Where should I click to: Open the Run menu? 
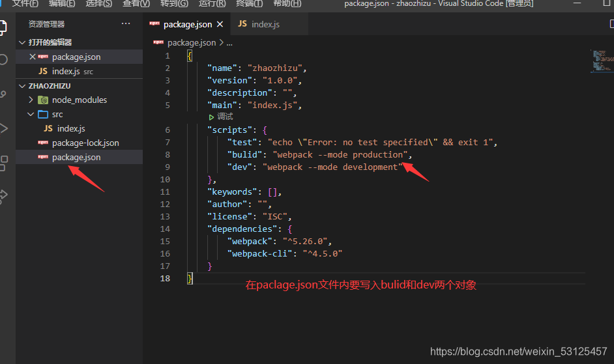[x=212, y=4]
